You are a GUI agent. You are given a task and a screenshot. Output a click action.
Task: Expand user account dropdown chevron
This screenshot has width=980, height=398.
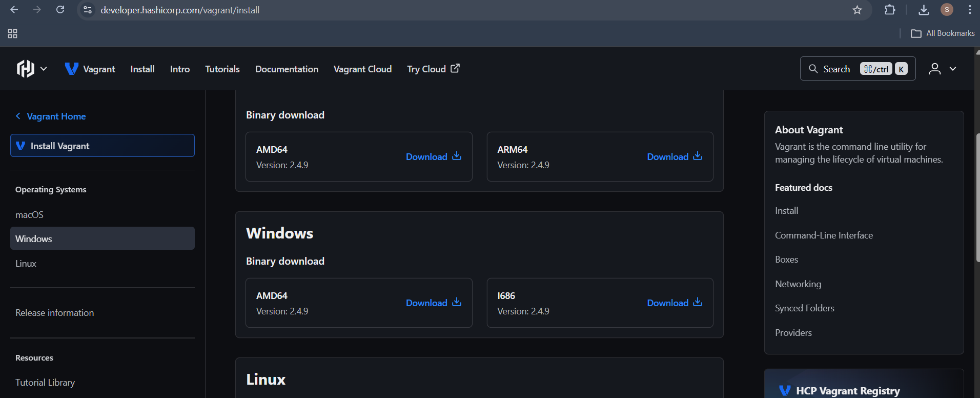pyautogui.click(x=953, y=69)
